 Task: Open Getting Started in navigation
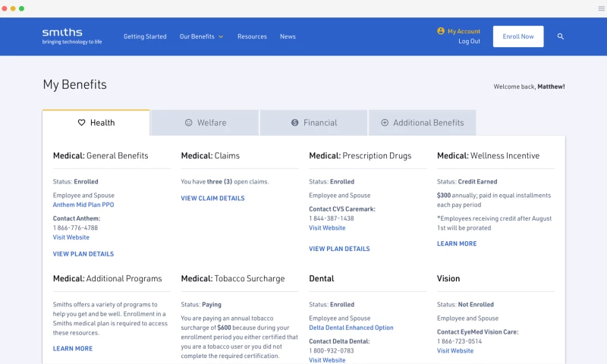click(145, 36)
